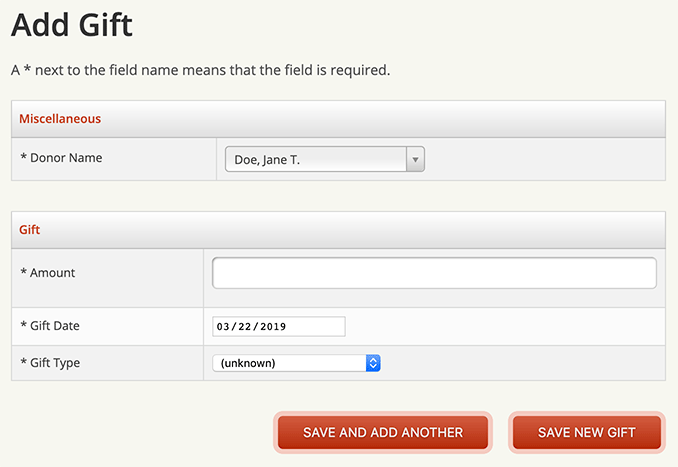
Task: Click into the Amount input field
Action: pos(434,273)
